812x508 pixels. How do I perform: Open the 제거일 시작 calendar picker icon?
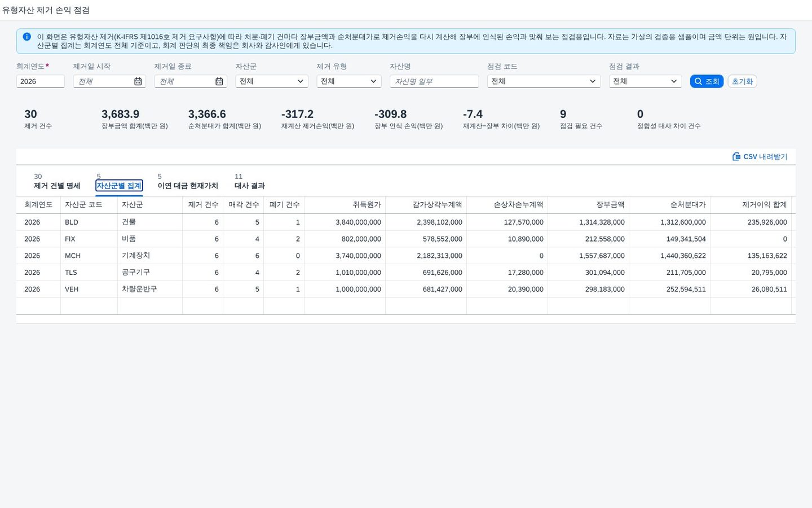click(x=138, y=81)
